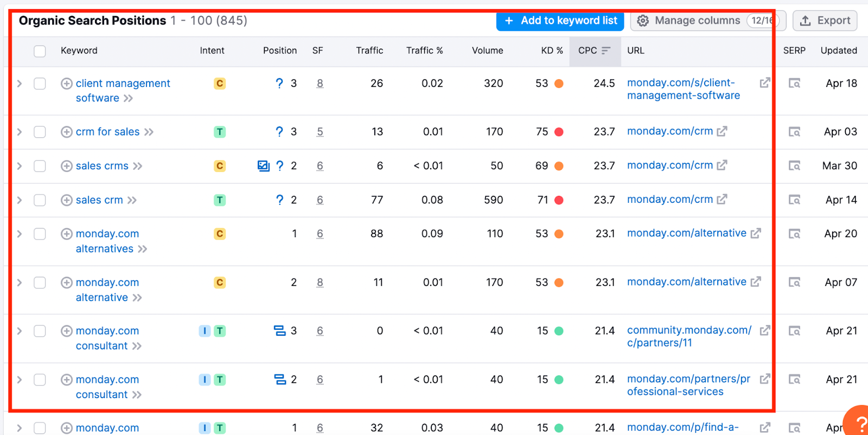Image resolution: width=868 pixels, height=435 pixels.
Task: Click the image SERP feature icon in sales crms row
Action: point(264,166)
